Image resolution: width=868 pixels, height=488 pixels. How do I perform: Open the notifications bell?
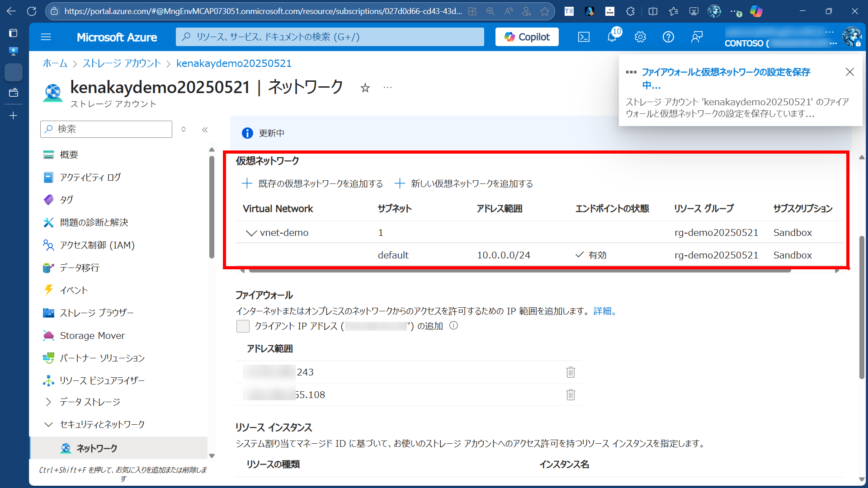point(612,37)
